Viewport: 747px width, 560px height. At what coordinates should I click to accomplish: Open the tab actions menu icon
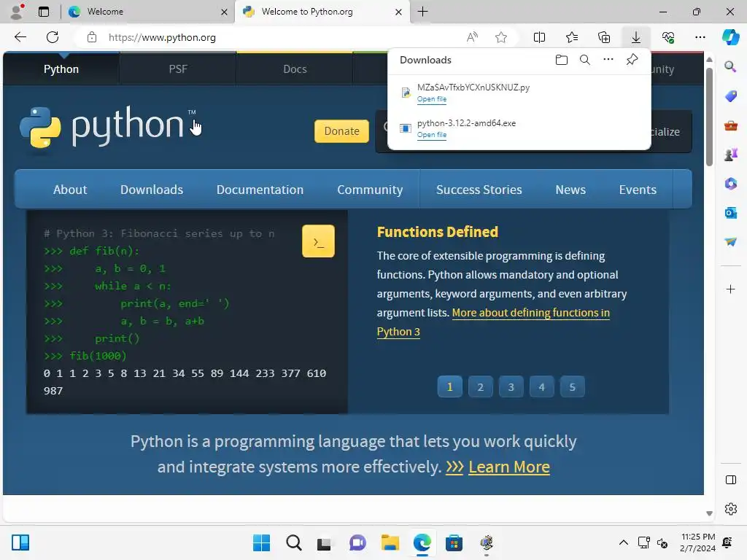click(x=44, y=12)
